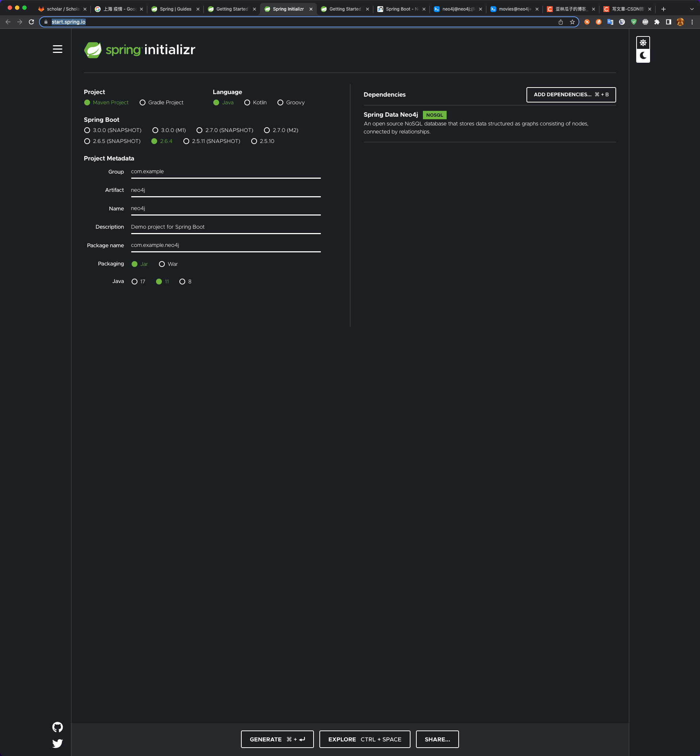Open a new browser tab
The width and height of the screenshot is (700, 756).
[663, 9]
